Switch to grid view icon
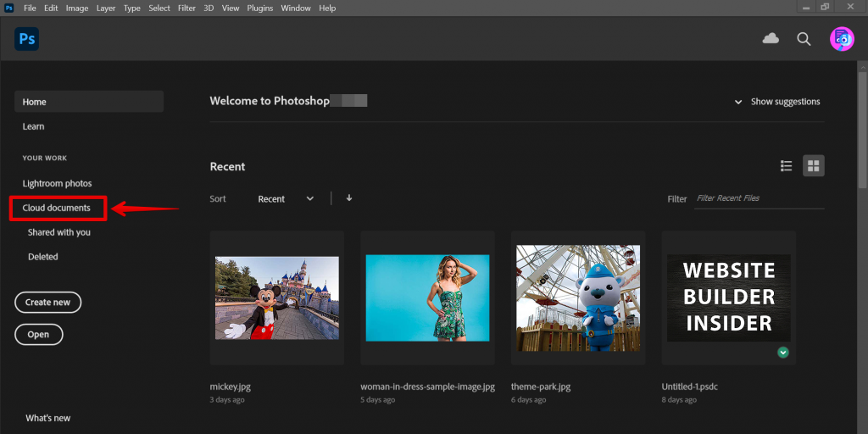The image size is (868, 434). pyautogui.click(x=814, y=166)
